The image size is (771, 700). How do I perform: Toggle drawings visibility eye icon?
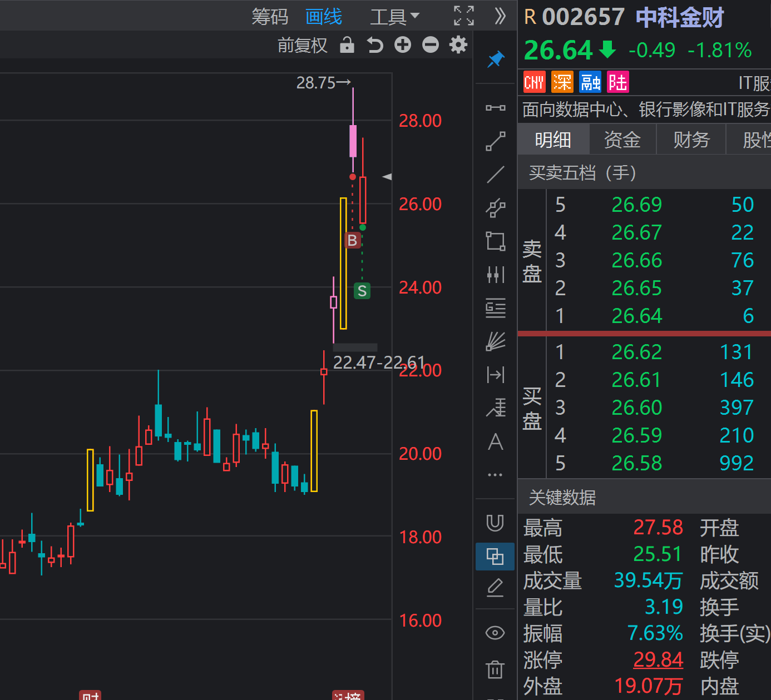tap(495, 633)
